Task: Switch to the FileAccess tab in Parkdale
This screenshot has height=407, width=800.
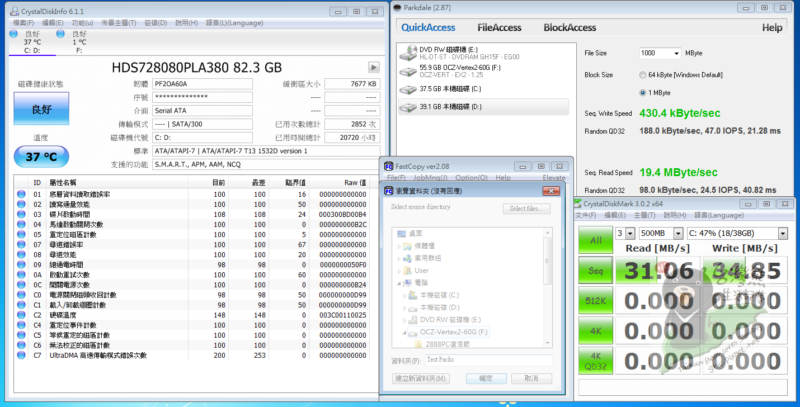Action: (x=499, y=28)
